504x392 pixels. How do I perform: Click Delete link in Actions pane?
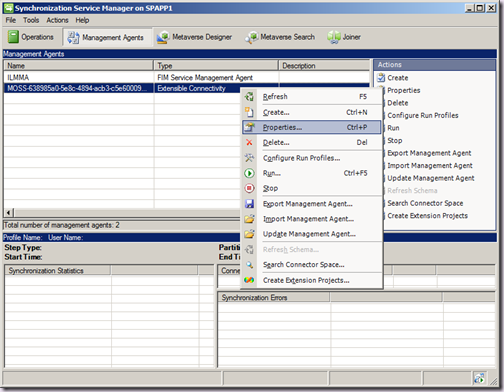[398, 103]
